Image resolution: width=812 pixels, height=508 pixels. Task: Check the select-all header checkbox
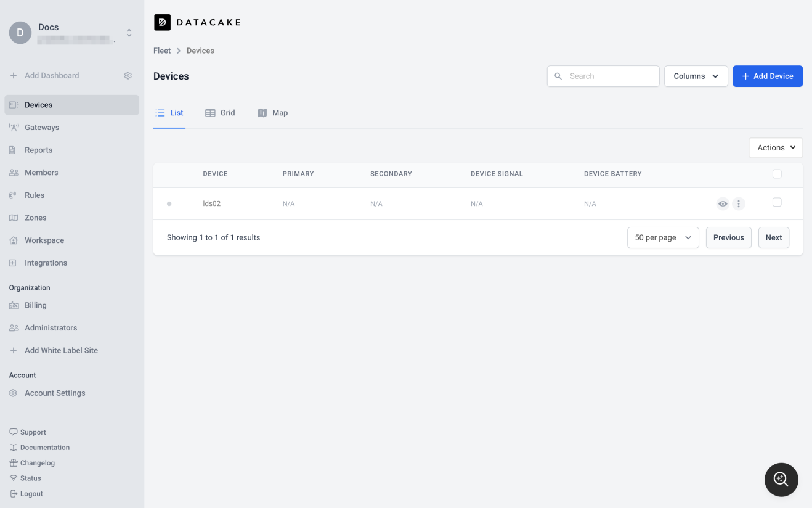[777, 174]
